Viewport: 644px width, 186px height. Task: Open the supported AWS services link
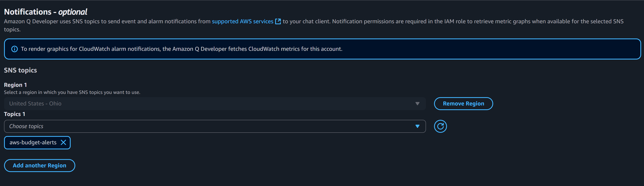point(242,22)
